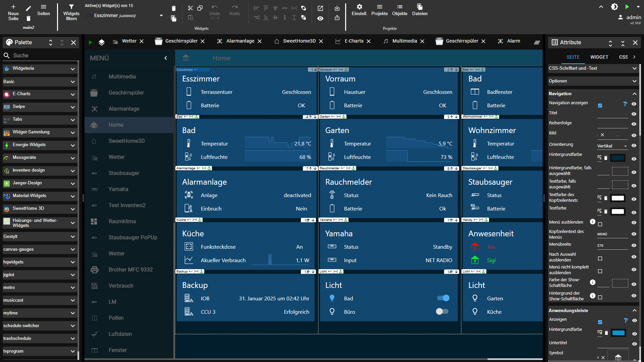The height and width of the screenshot is (362, 644).
Task: Click the export widgets icon
Action: pos(337,17)
